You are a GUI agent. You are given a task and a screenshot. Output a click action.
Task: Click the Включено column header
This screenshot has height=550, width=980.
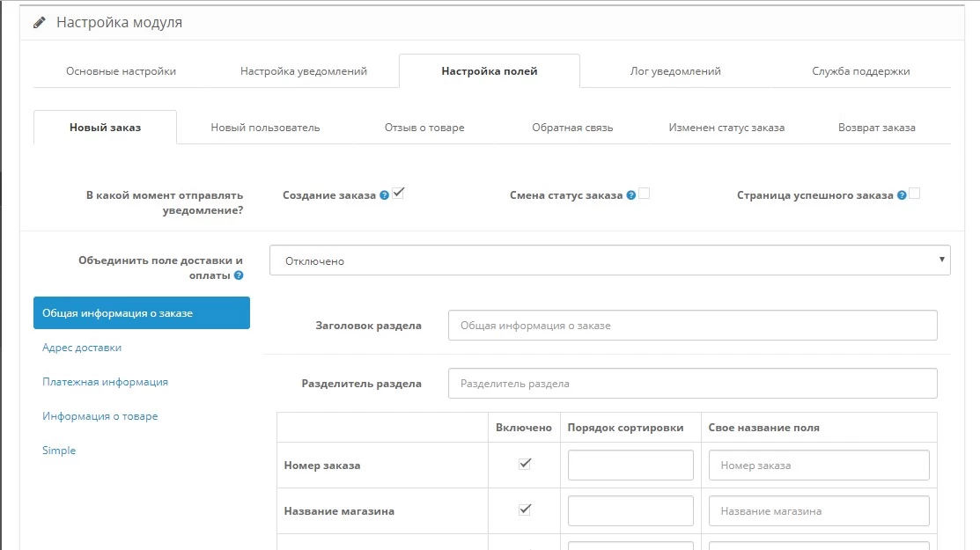(524, 428)
